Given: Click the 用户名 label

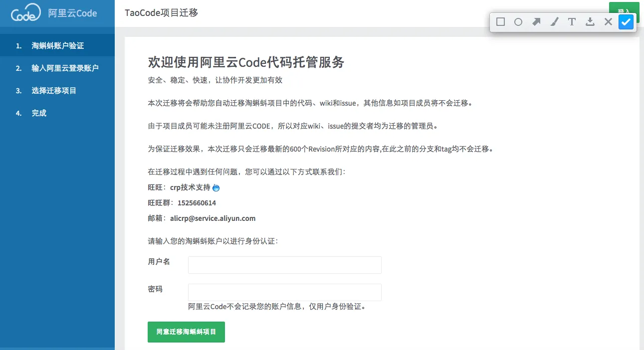Looking at the screenshot, I should coord(159,261).
